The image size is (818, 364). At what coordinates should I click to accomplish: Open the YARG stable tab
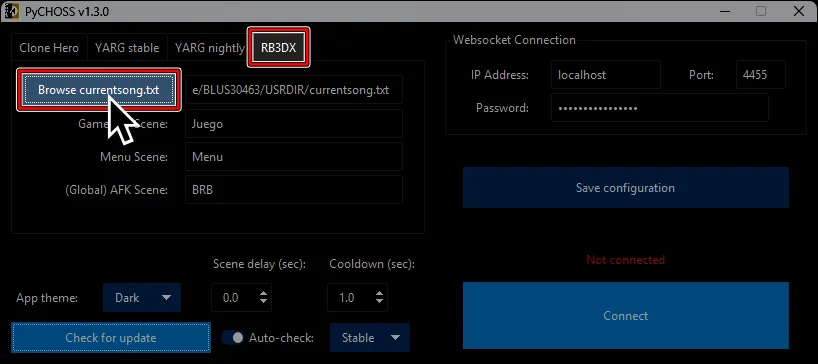pos(127,48)
